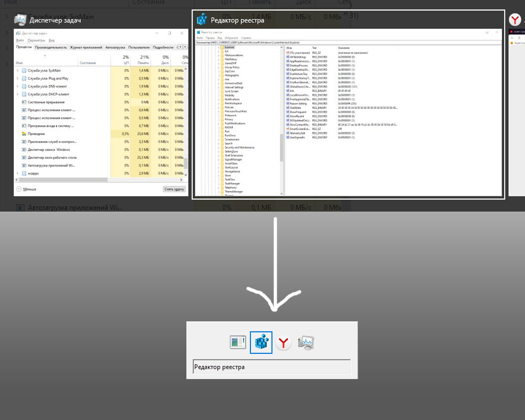Click the Проводник folder icon in the process list
The image size is (525, 420).
pyautogui.click(x=24, y=134)
